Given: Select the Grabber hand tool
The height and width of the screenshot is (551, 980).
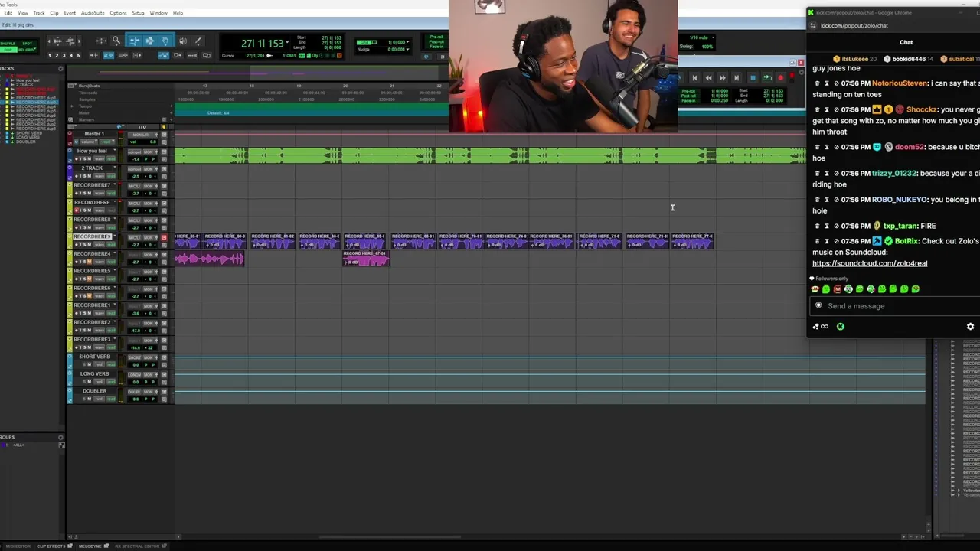Looking at the screenshot, I should pos(165,41).
